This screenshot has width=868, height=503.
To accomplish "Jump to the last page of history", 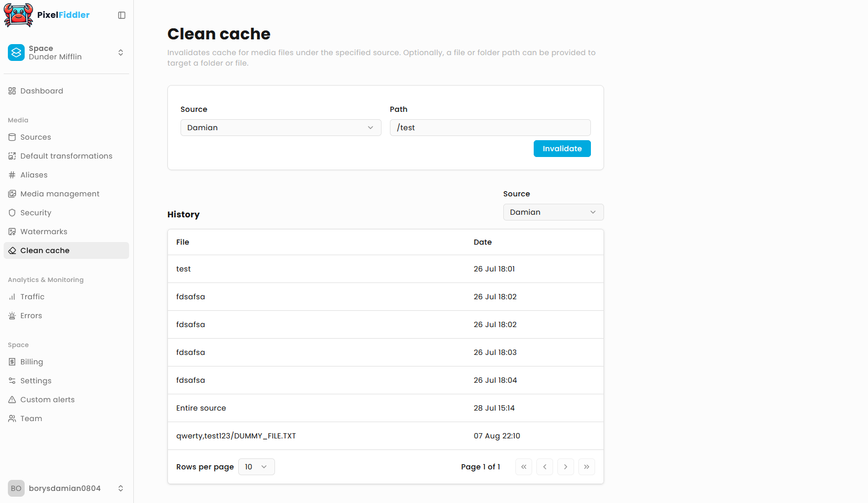I will tap(586, 467).
